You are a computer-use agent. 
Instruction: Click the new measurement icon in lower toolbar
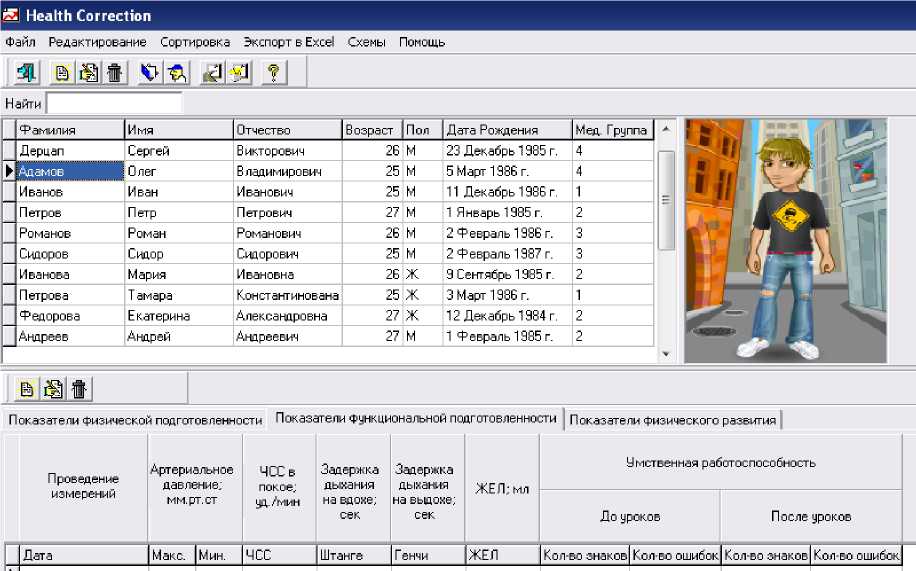tap(27, 389)
